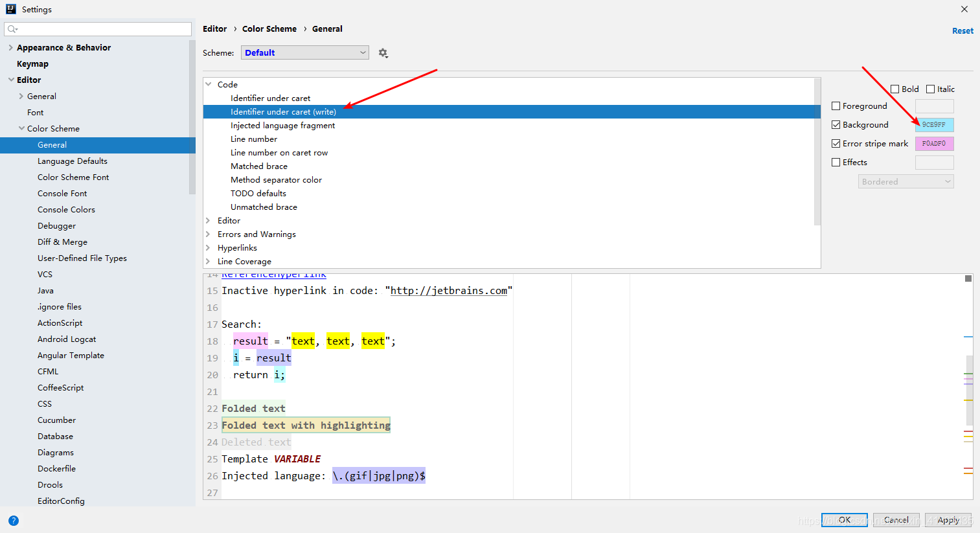Expand the Line Coverage group
Screen dimensions: 980x533
[208, 262]
